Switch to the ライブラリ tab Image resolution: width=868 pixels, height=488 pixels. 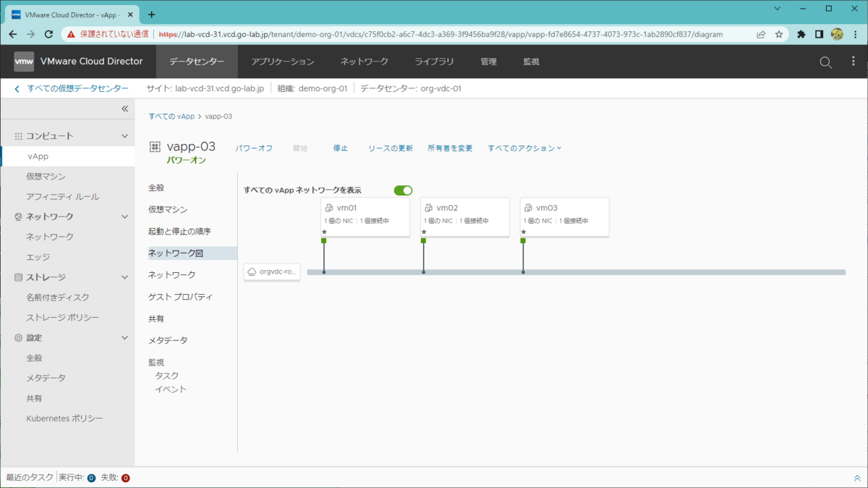[x=433, y=62]
